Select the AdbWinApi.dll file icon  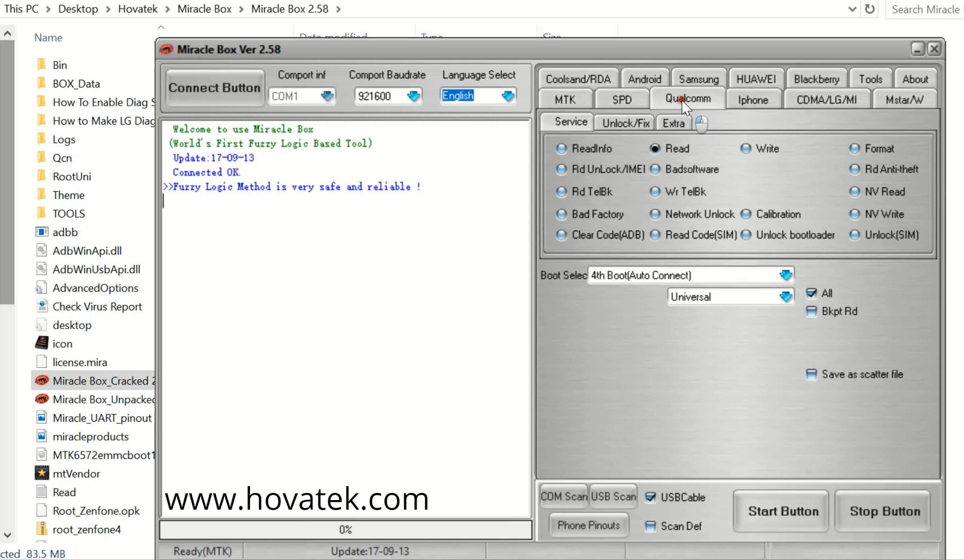(x=42, y=250)
